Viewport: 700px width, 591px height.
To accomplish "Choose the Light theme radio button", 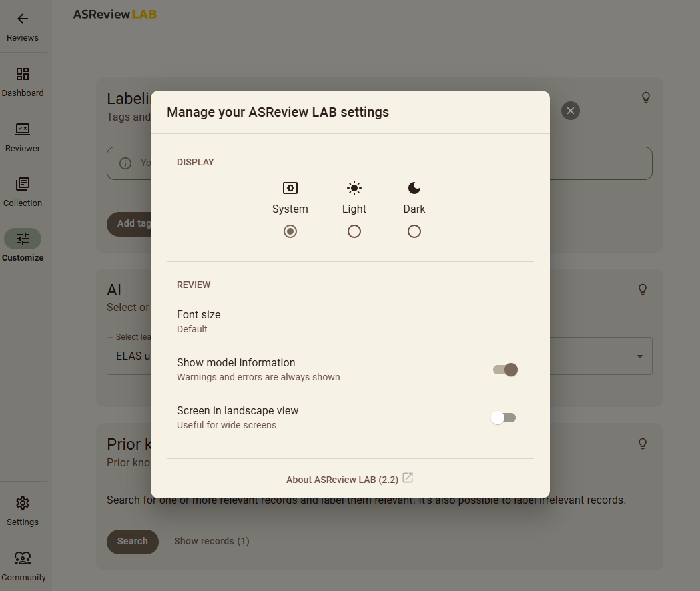I will coord(354,231).
